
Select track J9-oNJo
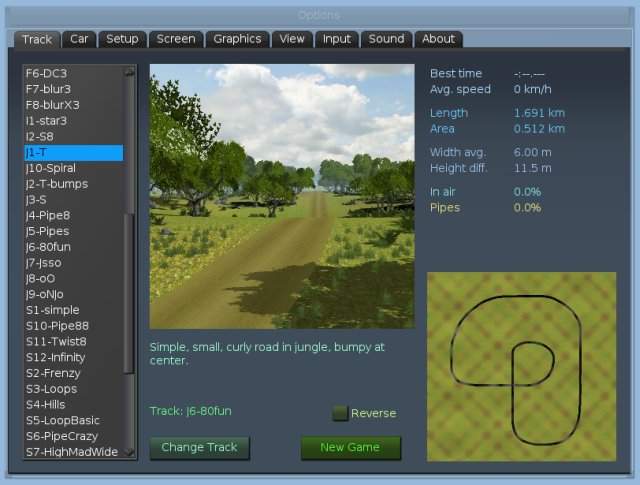[x=74, y=294]
